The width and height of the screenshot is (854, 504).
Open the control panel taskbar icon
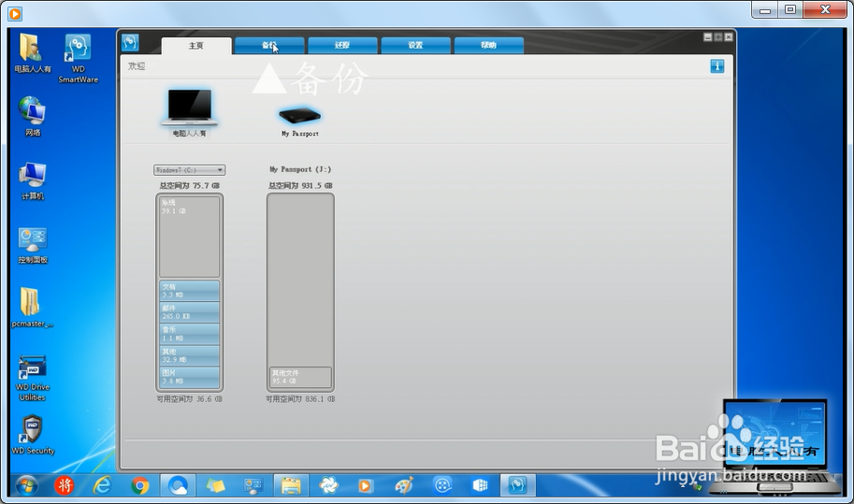tap(253, 485)
